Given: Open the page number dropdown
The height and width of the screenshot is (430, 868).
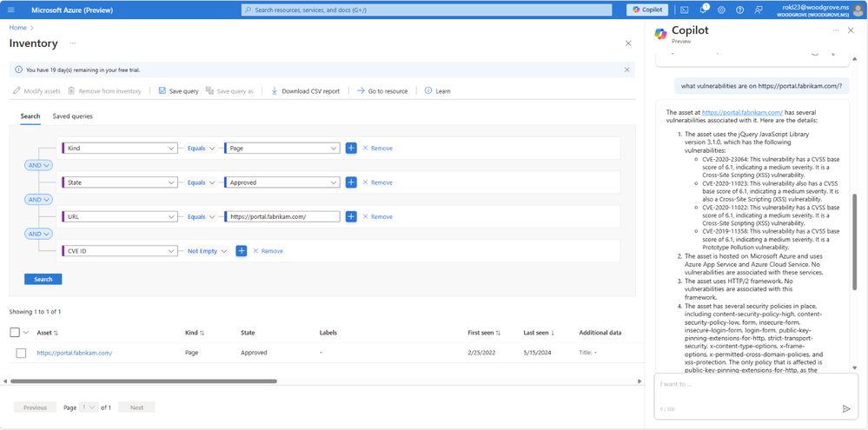Looking at the screenshot, I should click(89, 407).
